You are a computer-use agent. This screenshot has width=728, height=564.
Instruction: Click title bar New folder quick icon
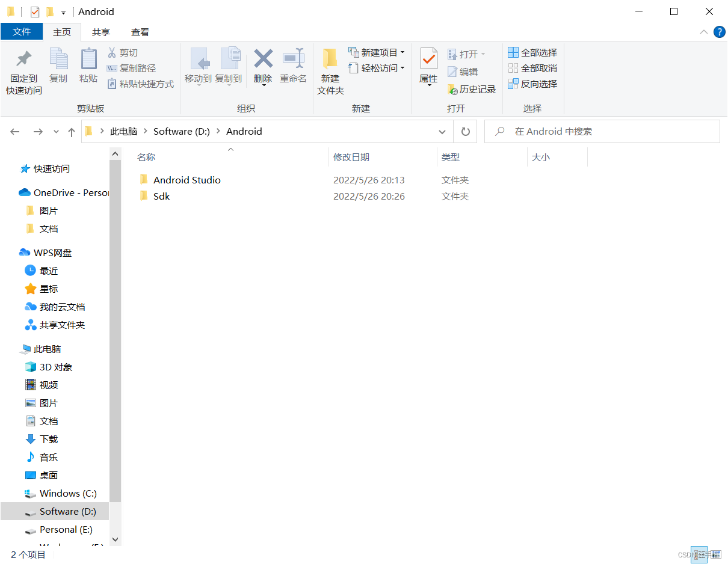[50, 12]
